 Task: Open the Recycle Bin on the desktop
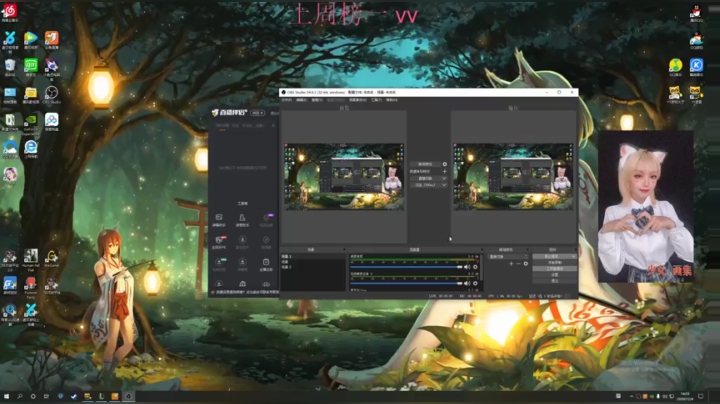[10, 67]
